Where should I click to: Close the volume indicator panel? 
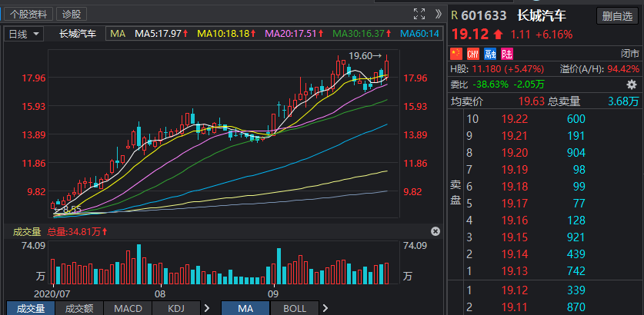(435, 231)
